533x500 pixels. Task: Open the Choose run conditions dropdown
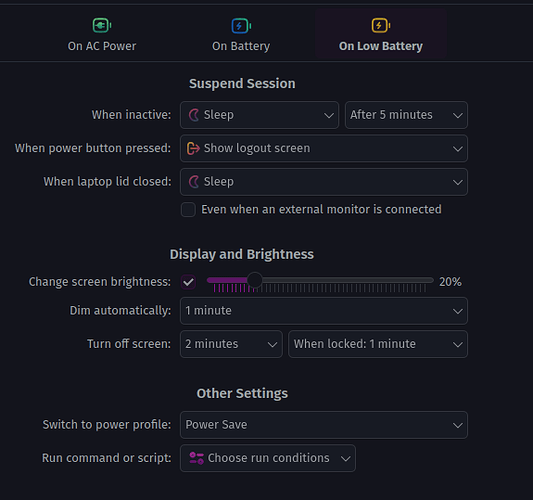coord(268,458)
